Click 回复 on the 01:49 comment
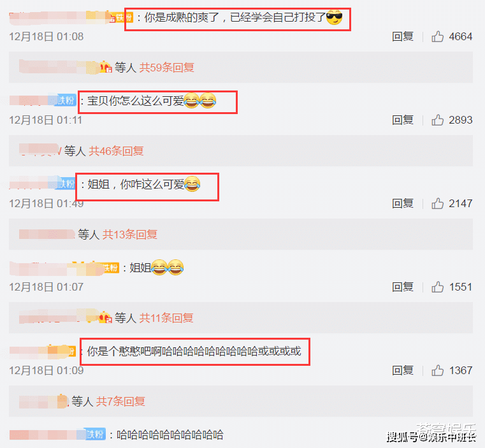Screen dimensions: 485x448 pos(403,203)
